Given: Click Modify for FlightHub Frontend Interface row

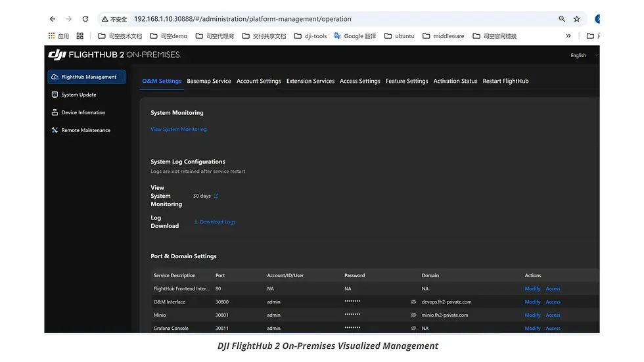Looking at the screenshot, I should click(x=532, y=288).
